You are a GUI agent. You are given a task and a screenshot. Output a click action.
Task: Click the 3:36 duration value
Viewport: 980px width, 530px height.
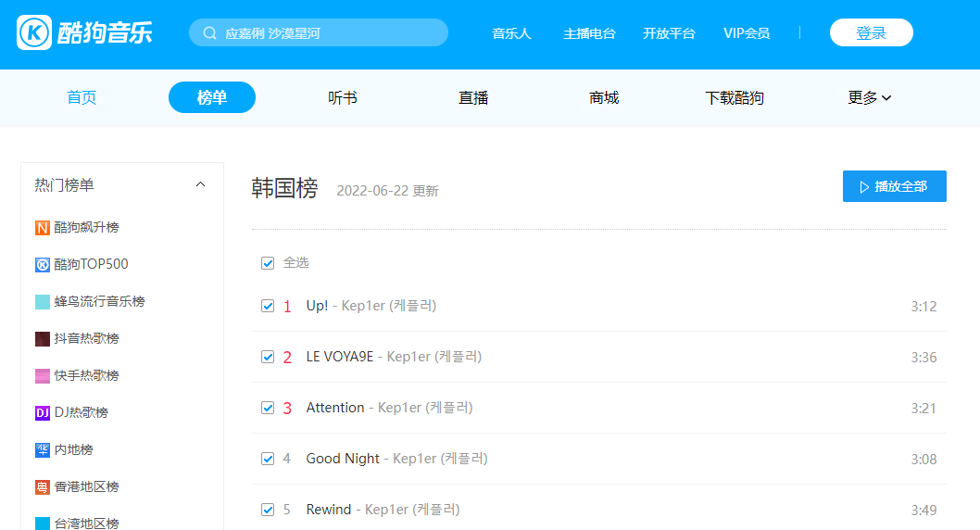click(x=923, y=358)
